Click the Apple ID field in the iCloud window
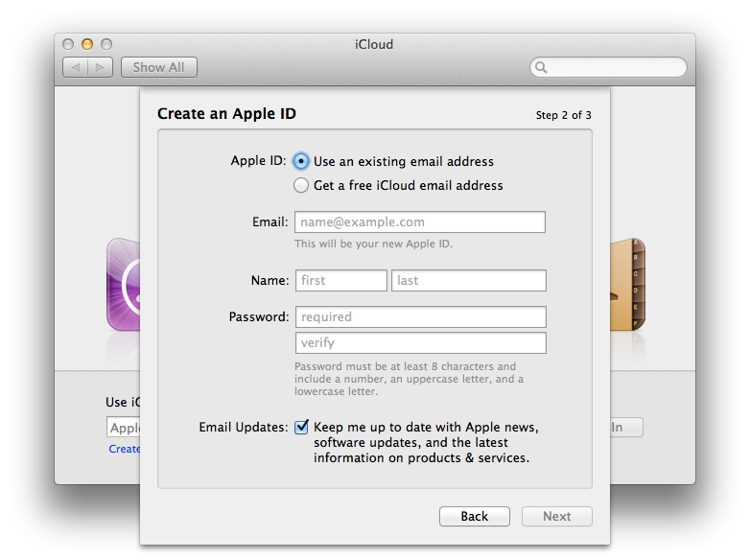The height and width of the screenshot is (560, 750). pyautogui.click(x=124, y=427)
